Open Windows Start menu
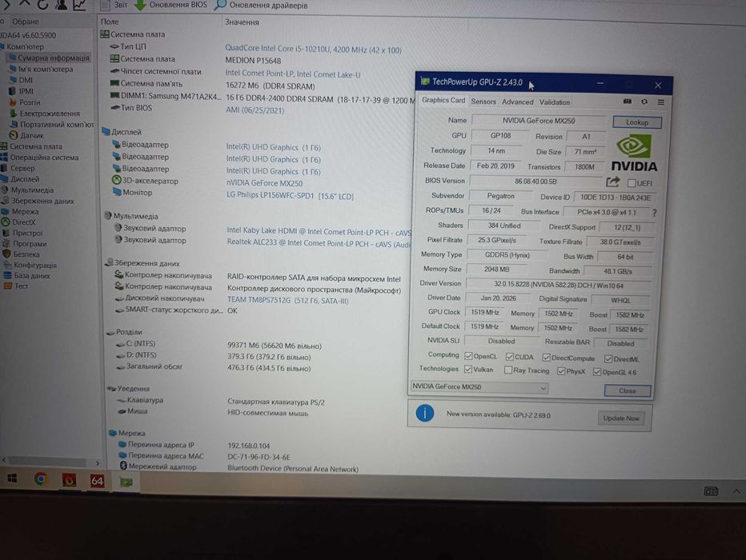The image size is (746, 560). click(12, 478)
